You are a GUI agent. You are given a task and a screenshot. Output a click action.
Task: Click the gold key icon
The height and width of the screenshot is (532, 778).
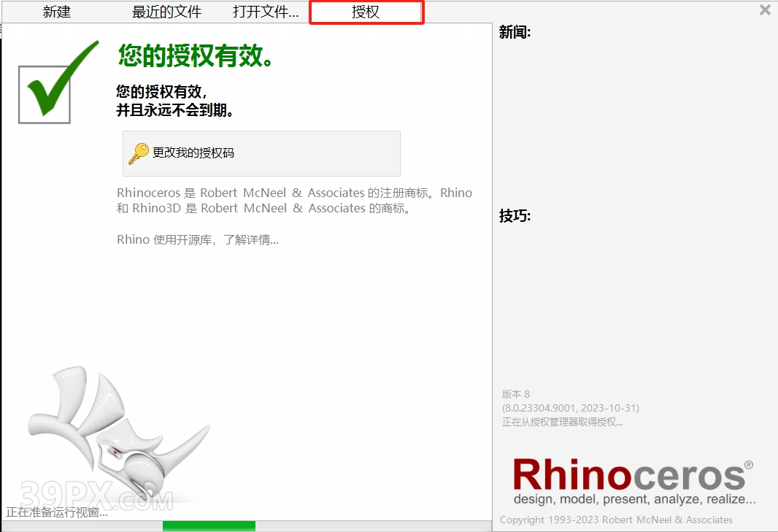pos(139,153)
